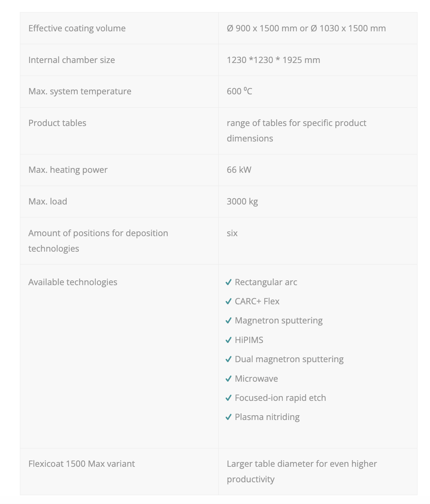The width and height of the screenshot is (430, 504).
Task: Click the "Larger table diameter" description text
Action: tap(302, 464)
